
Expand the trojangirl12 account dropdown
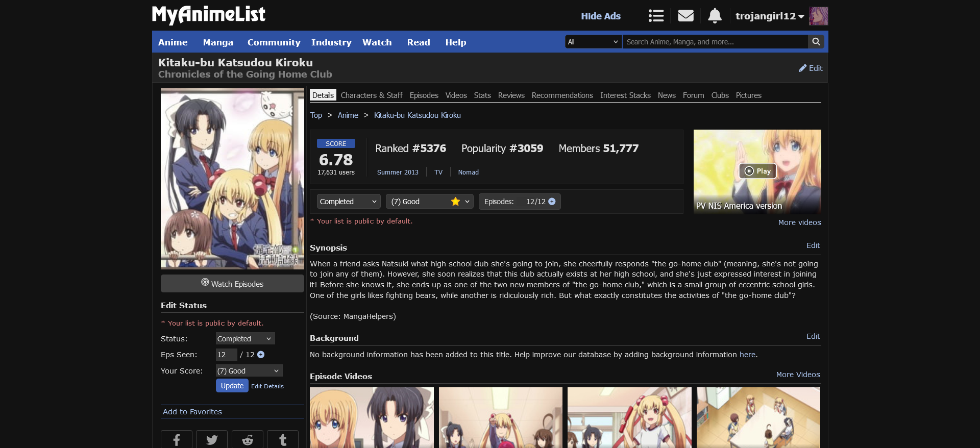769,16
